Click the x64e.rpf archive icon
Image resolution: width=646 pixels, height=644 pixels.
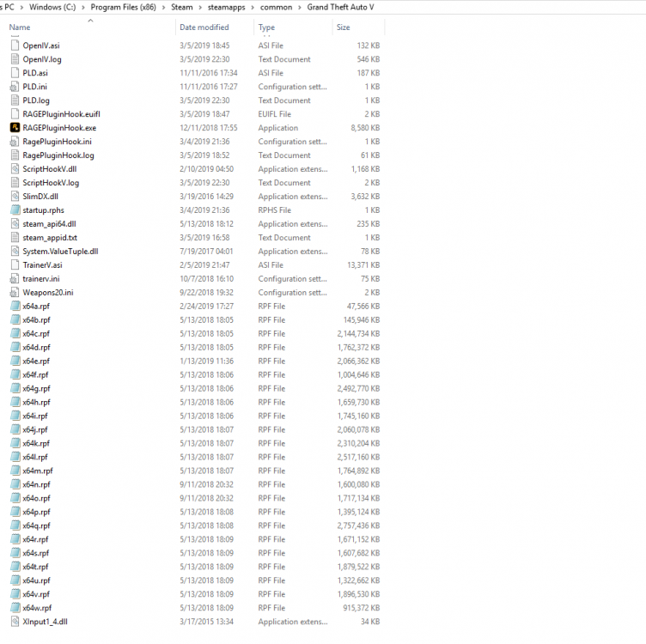(x=15, y=361)
